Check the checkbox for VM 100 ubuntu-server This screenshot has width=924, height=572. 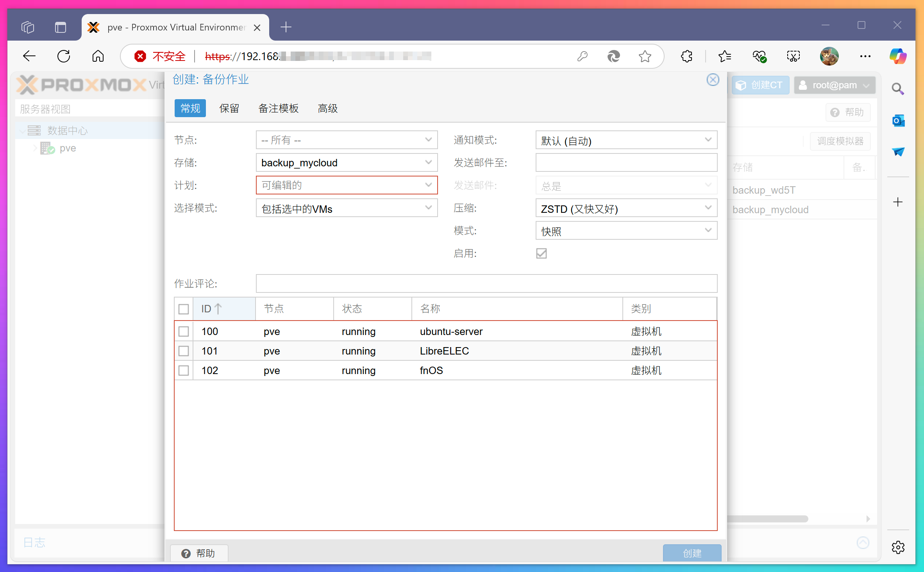coord(184,331)
